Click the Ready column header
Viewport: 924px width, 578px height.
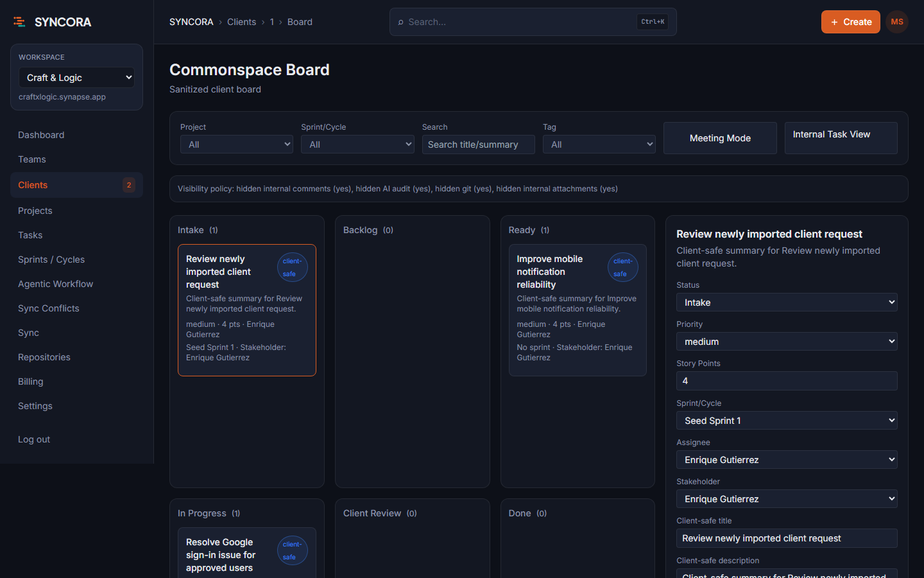(529, 230)
